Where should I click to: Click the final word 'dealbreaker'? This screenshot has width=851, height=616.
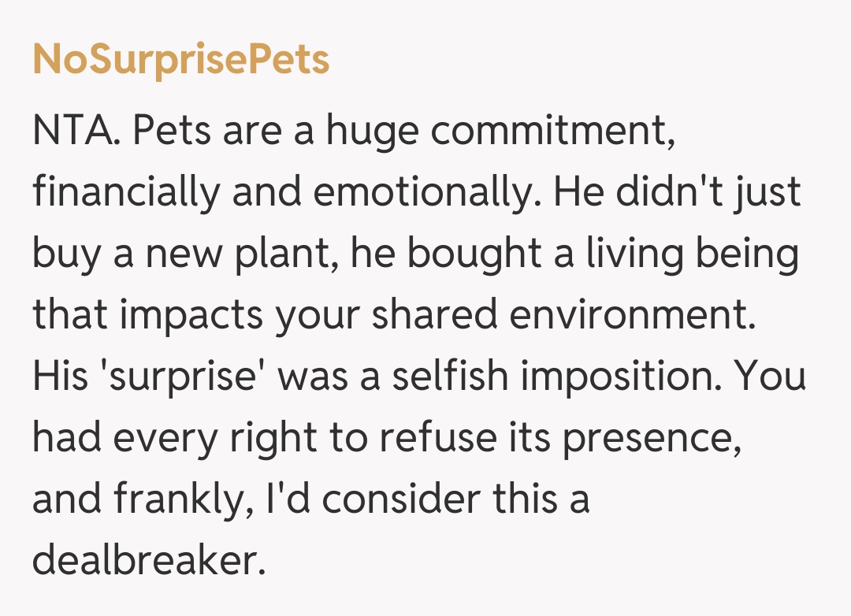pyautogui.click(x=145, y=561)
